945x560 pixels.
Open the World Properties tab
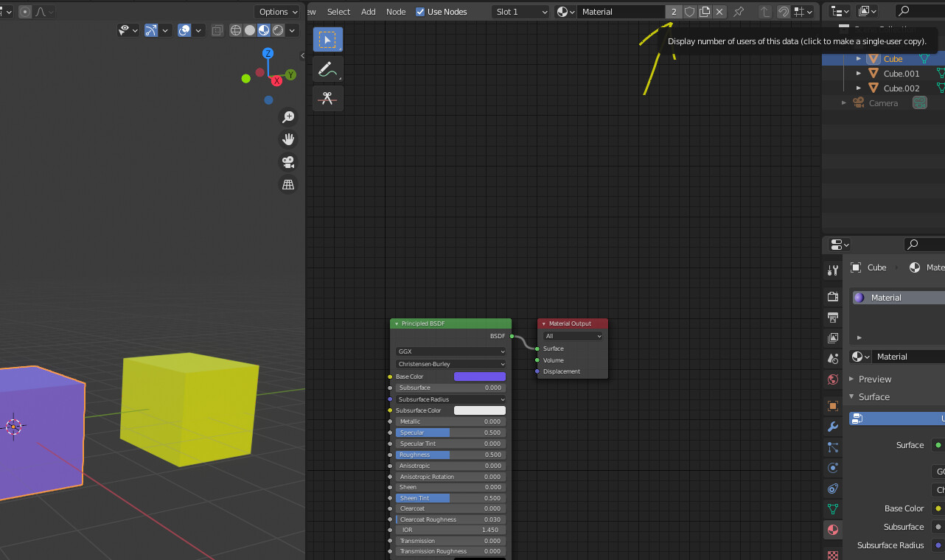[832, 379]
